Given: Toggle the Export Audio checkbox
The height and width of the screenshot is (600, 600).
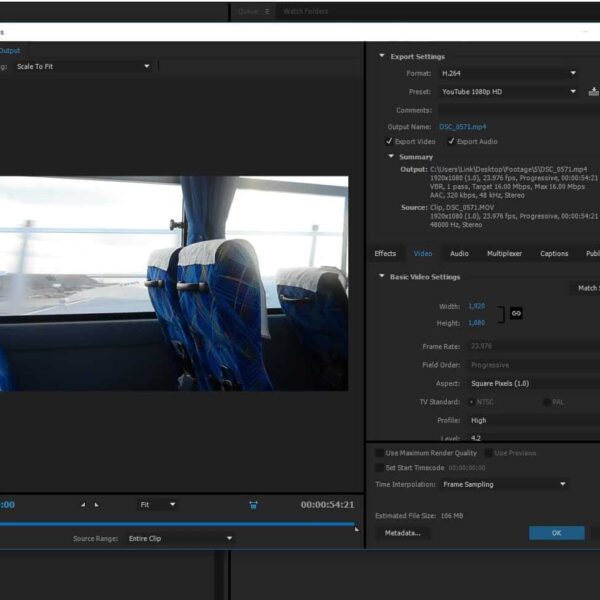Looking at the screenshot, I should click(451, 142).
